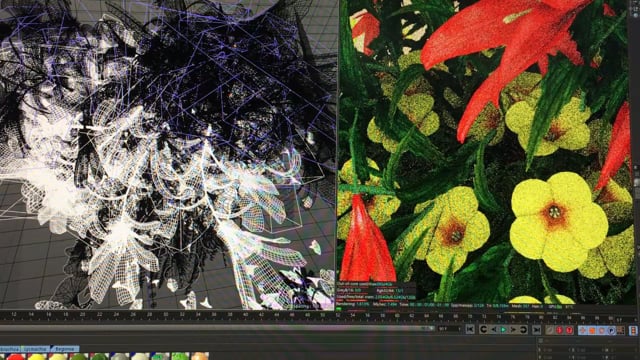This screenshot has width=640, height=360.
Task: Move the playhead to frame 30
Action: click(166, 315)
